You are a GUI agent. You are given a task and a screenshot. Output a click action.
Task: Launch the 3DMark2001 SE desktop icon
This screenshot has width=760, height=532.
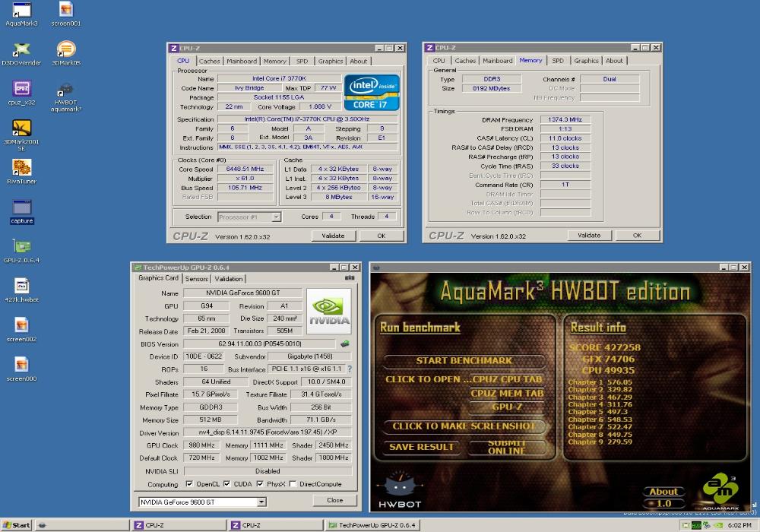click(21, 136)
